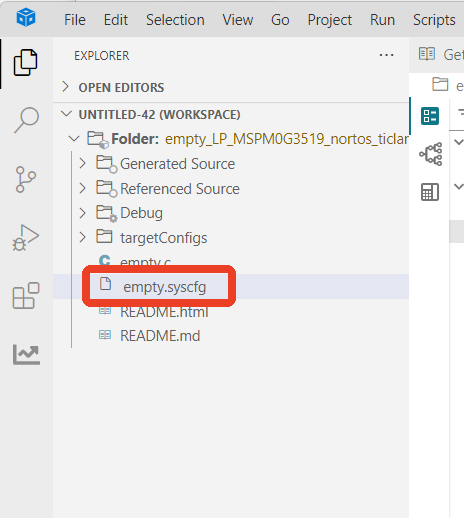Click the folder icon in editor breadcrumb
Image resolution: width=464 pixels, height=518 pixels.
click(440, 84)
